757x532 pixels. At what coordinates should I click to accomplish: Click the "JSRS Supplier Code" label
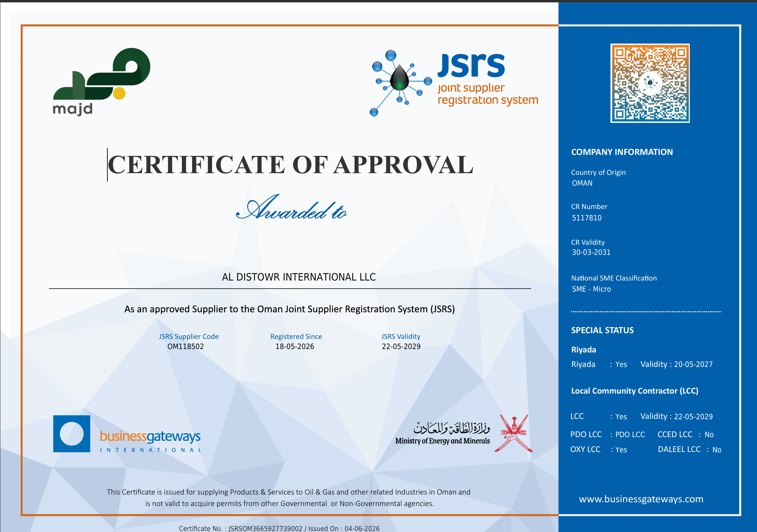[x=189, y=337]
